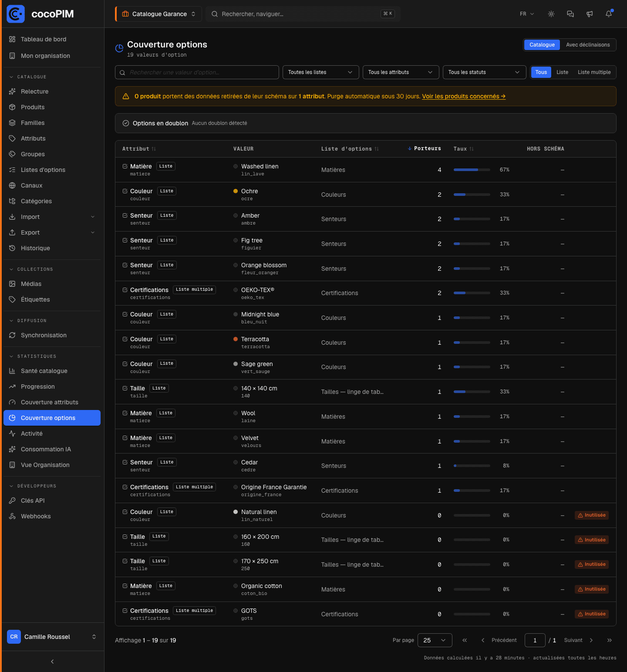Select the Catalogue view toggle

[x=542, y=45]
